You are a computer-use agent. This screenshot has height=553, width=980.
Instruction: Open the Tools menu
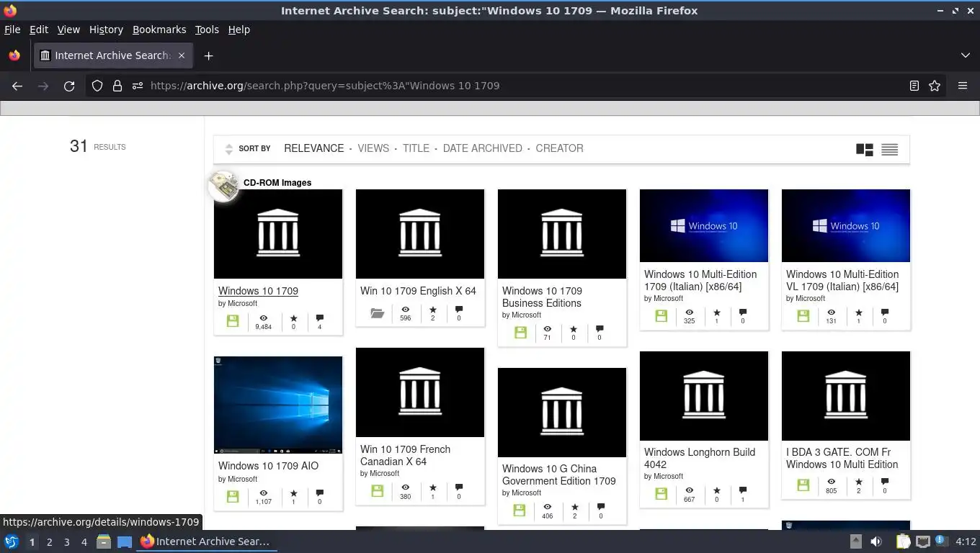tap(207, 30)
